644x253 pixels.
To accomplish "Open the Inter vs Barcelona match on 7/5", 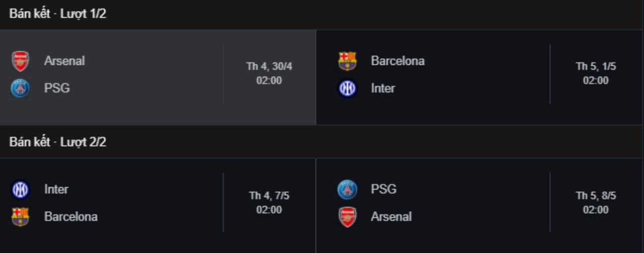I will [x=158, y=206].
